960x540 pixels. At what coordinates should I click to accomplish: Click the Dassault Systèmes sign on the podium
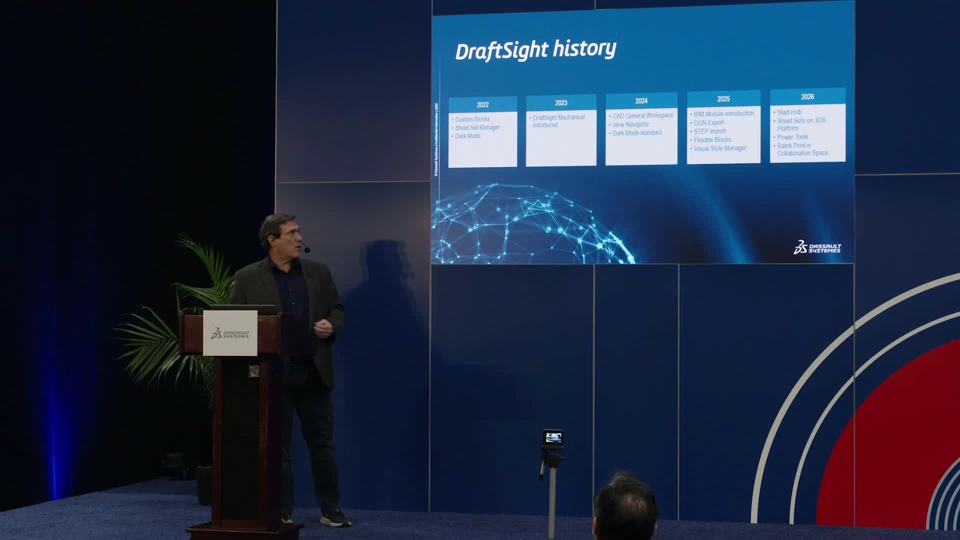click(230, 333)
